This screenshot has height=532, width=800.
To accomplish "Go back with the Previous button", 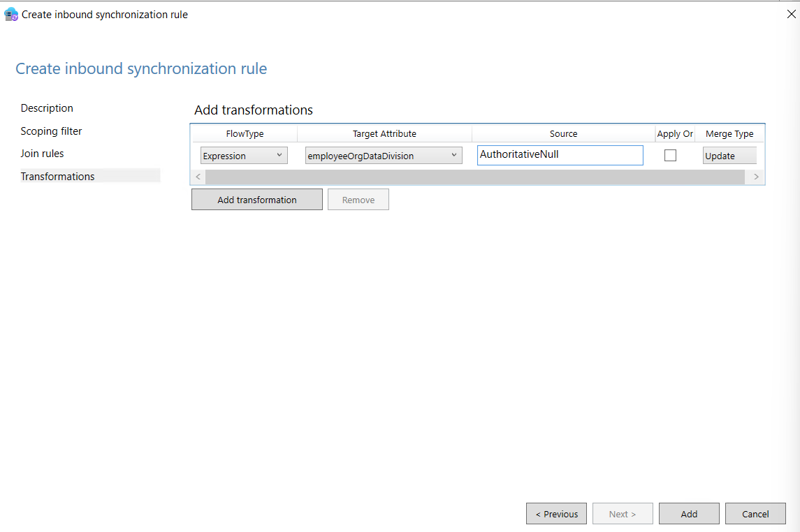I will coord(556,514).
